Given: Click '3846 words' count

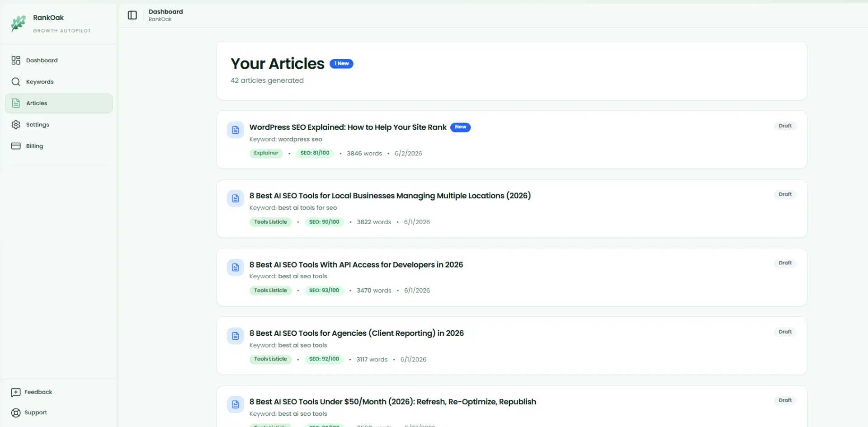Looking at the screenshot, I should click(364, 154).
